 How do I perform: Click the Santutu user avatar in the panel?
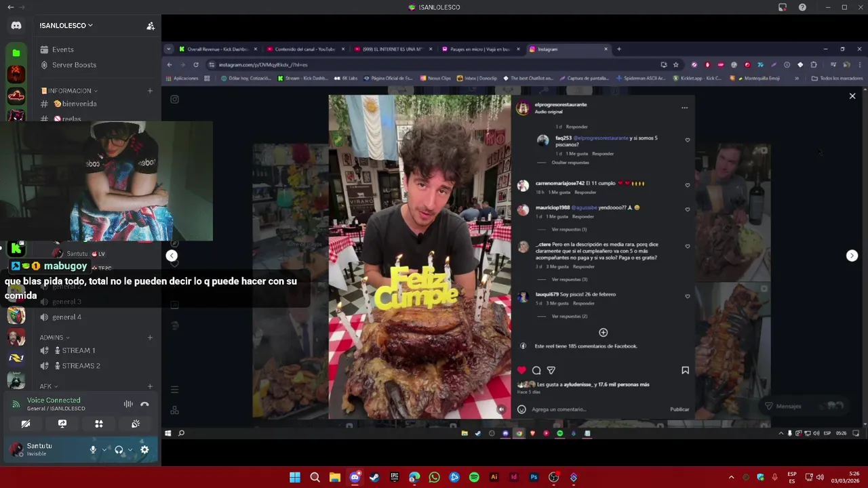coord(16,449)
